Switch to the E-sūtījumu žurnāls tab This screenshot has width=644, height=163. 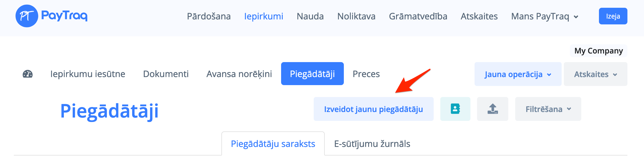pyautogui.click(x=372, y=144)
